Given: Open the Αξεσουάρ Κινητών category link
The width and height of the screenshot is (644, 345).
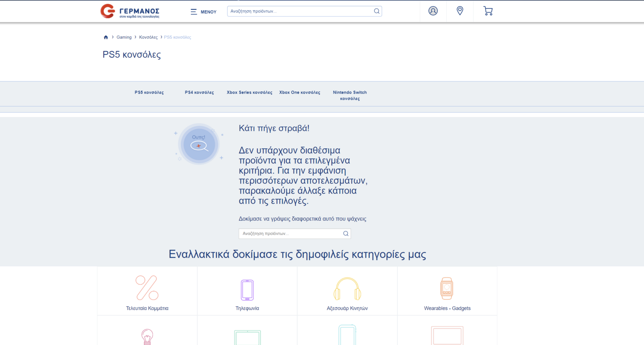Looking at the screenshot, I should 347,308.
